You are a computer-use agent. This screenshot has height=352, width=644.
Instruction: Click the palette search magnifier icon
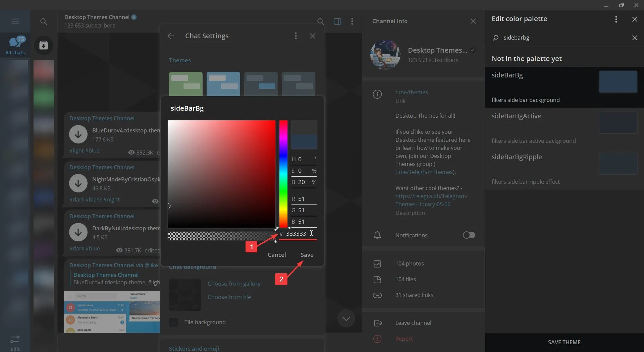(x=495, y=38)
